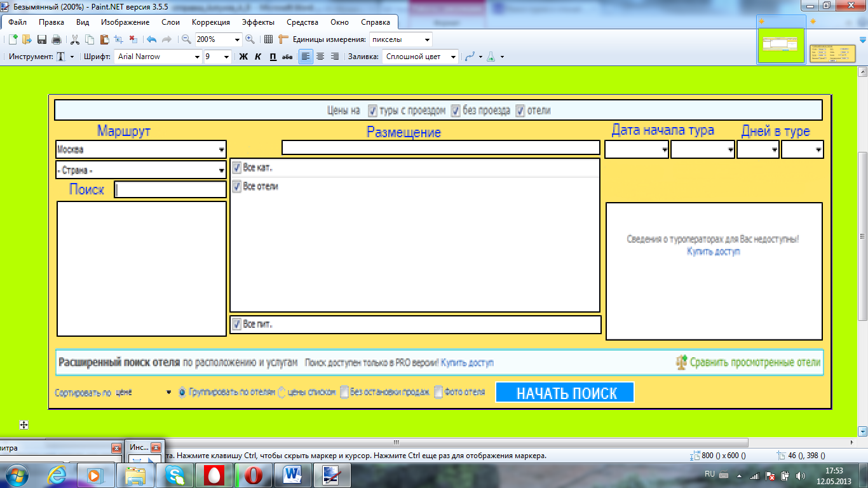Toggle the 'отели' checkbox
Viewport: 868px width, 488px height.
pos(520,111)
